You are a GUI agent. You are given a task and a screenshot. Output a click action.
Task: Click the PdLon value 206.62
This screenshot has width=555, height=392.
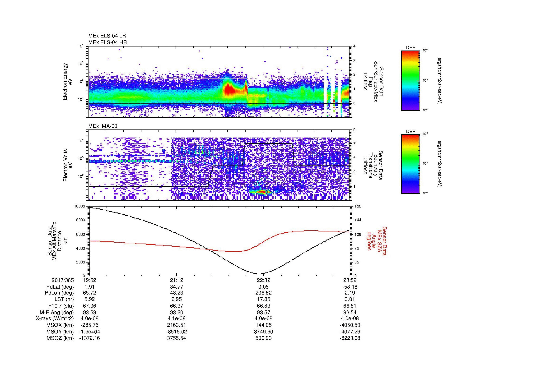[x=263, y=293]
